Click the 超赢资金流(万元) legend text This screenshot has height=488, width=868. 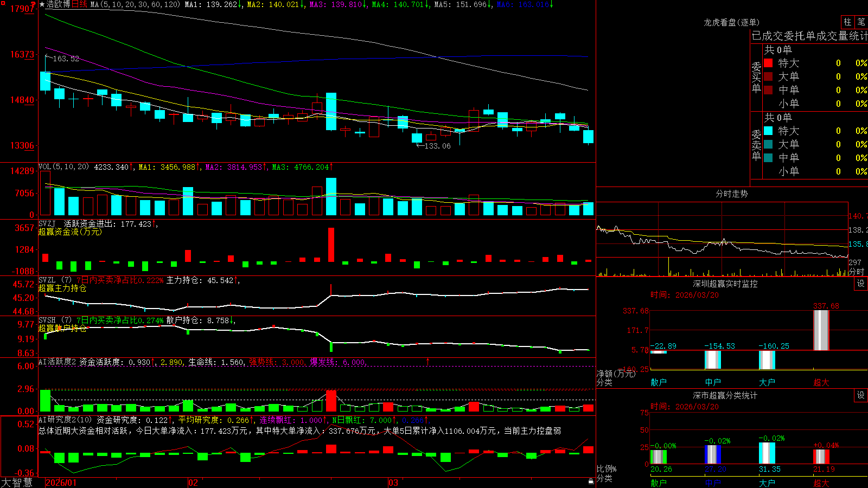70,232
